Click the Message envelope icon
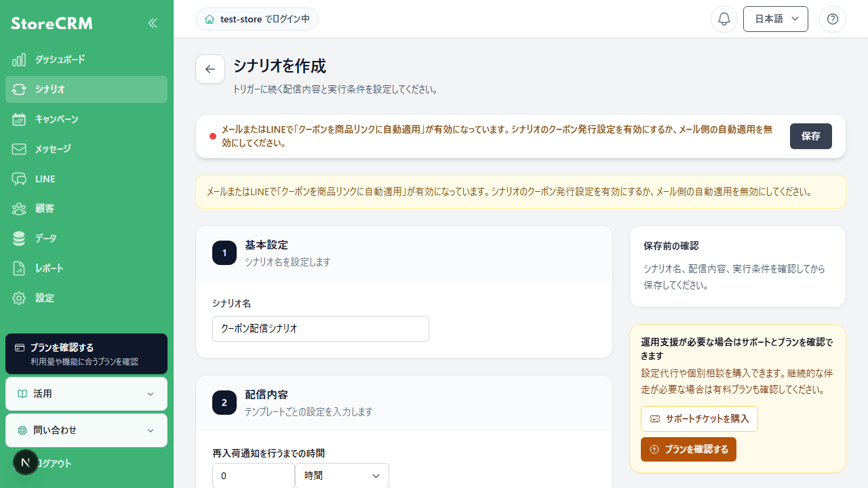The image size is (868, 488). (x=19, y=149)
